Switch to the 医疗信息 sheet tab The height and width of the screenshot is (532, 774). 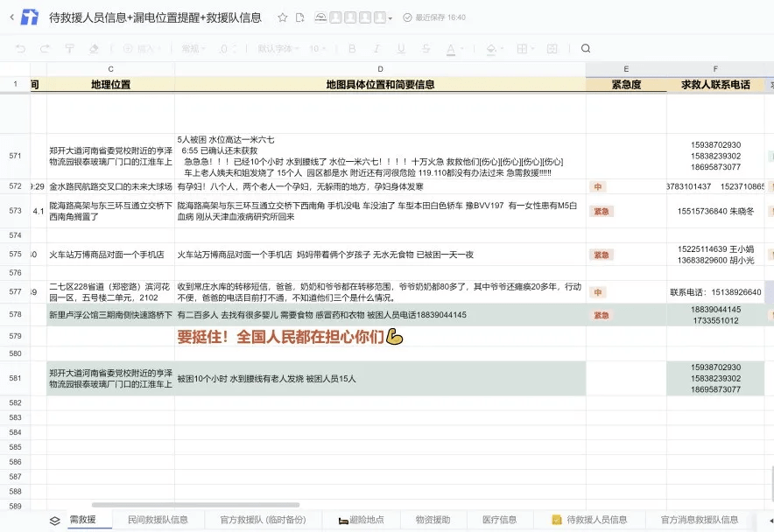click(x=500, y=520)
